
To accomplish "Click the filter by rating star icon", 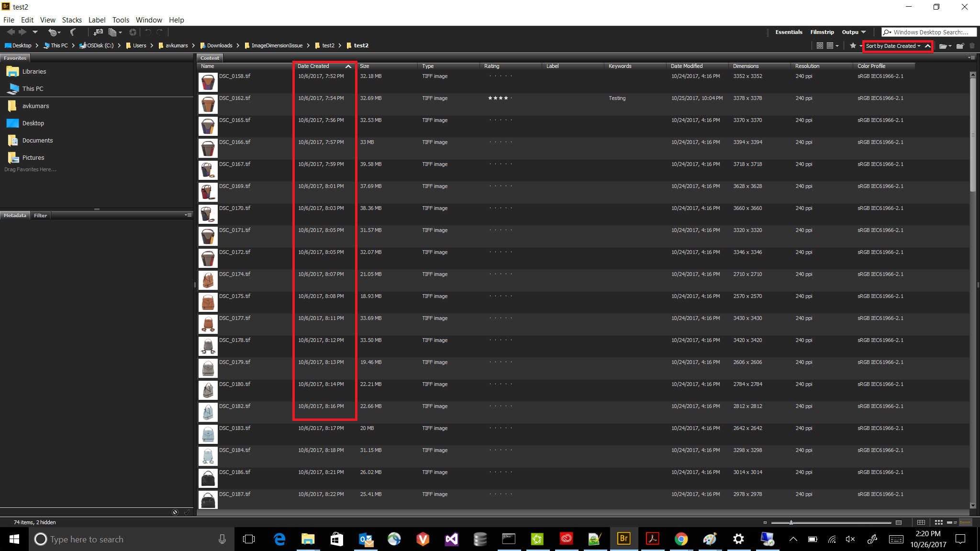I will 853,46.
